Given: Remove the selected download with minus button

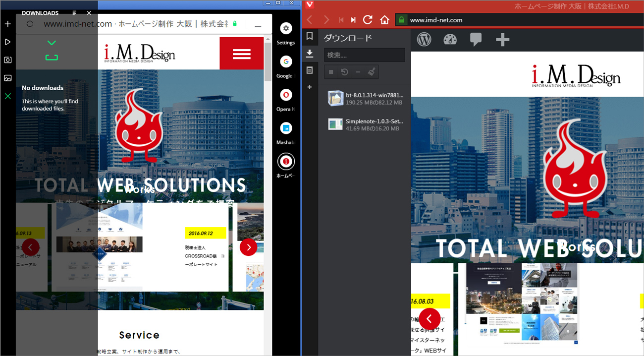Looking at the screenshot, I should click(358, 72).
